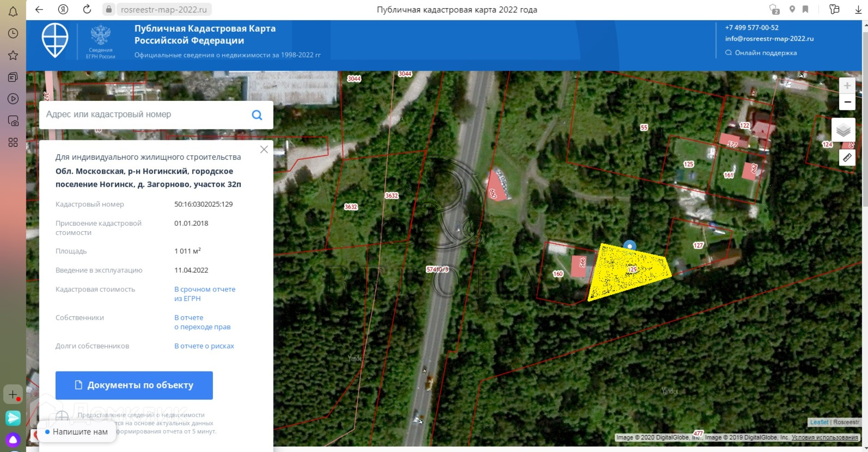Select parcel 161 on the map

pyautogui.click(x=728, y=175)
